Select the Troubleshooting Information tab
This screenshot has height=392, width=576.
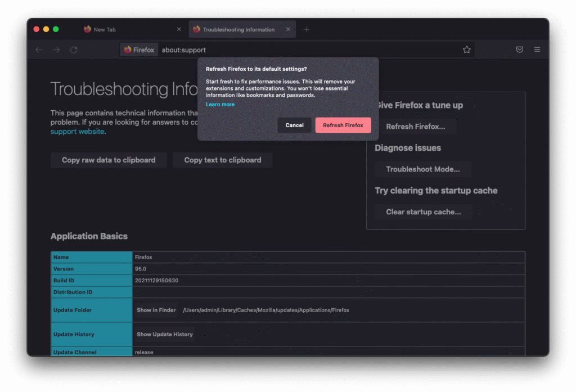(238, 30)
